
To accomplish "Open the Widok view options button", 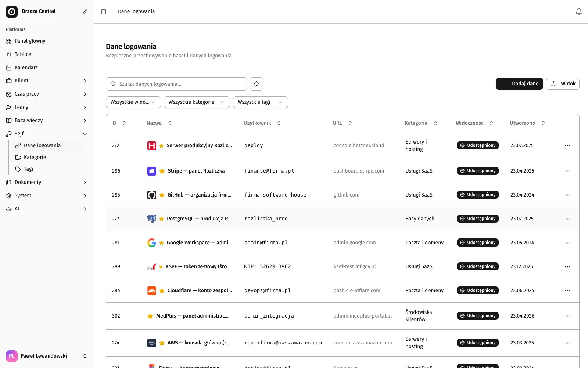I will coord(563,84).
